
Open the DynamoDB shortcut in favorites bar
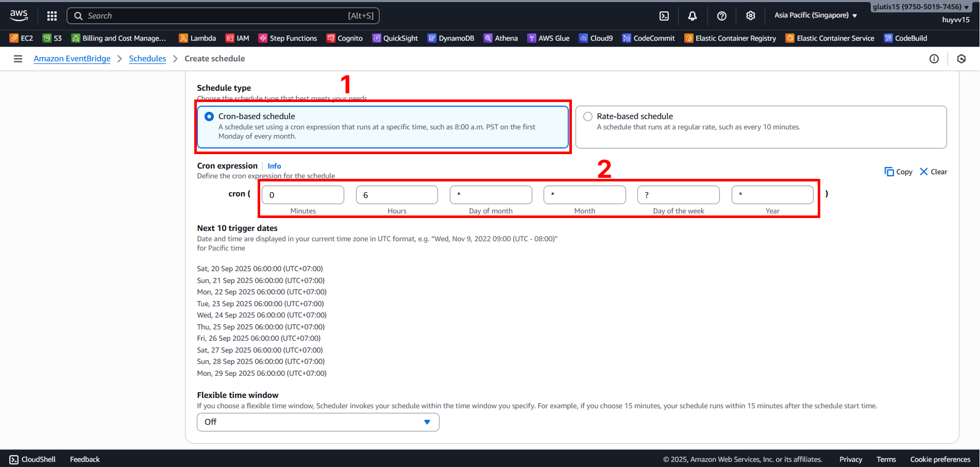tap(451, 38)
